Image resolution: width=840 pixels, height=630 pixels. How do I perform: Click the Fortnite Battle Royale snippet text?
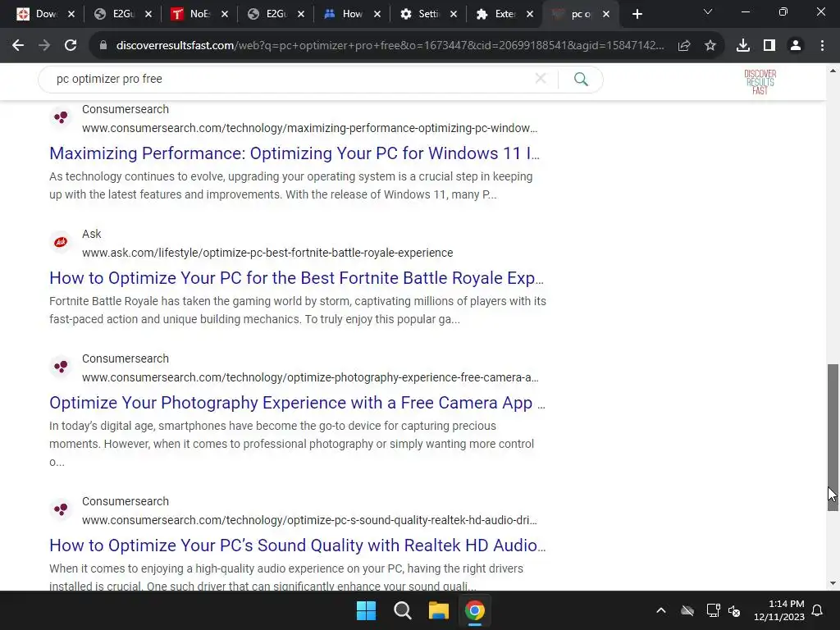(x=298, y=310)
